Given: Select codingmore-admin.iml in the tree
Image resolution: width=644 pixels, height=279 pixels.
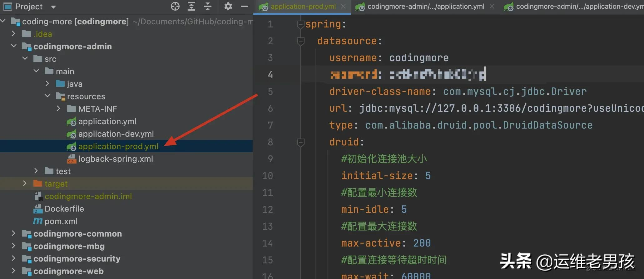Looking at the screenshot, I should pos(88,196).
